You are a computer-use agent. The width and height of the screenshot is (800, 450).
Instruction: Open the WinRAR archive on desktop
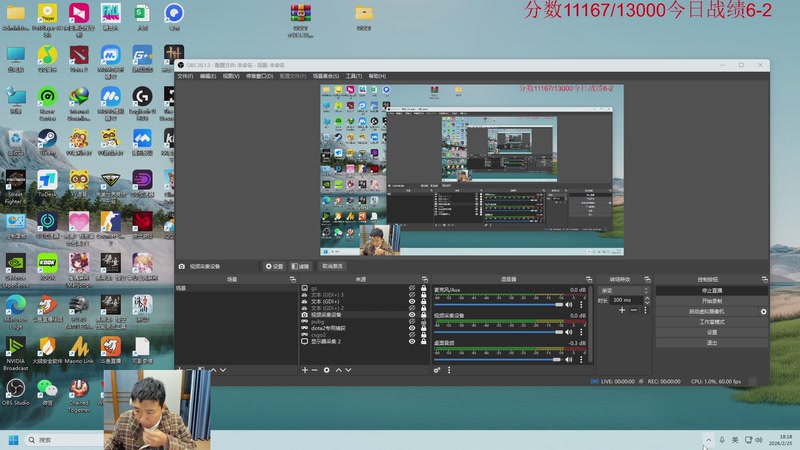tap(301, 21)
